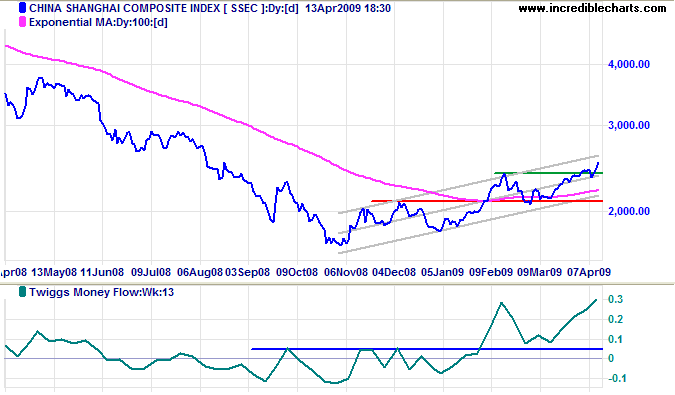Click the 09Jul08 date label

151,272
